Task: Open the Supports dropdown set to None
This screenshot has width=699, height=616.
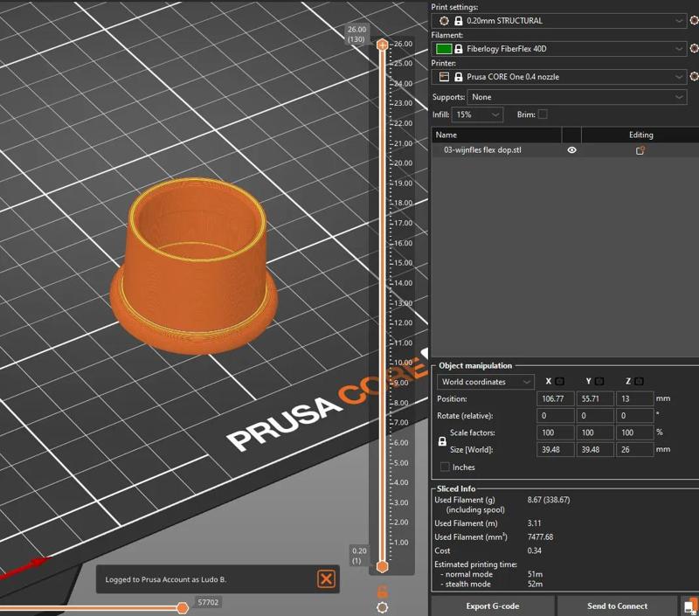Action: pos(577,97)
